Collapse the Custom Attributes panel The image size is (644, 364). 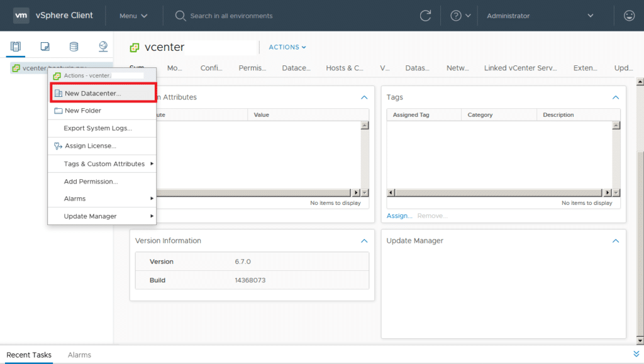364,97
